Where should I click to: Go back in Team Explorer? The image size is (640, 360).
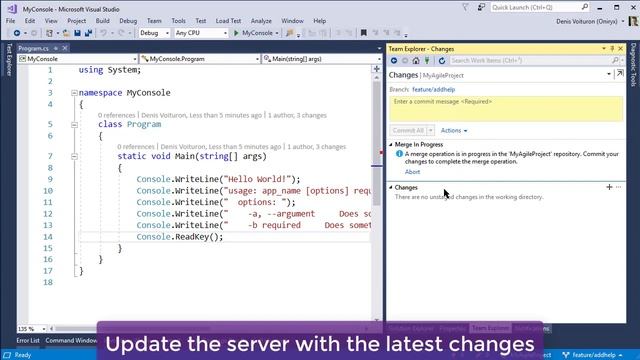point(394,60)
